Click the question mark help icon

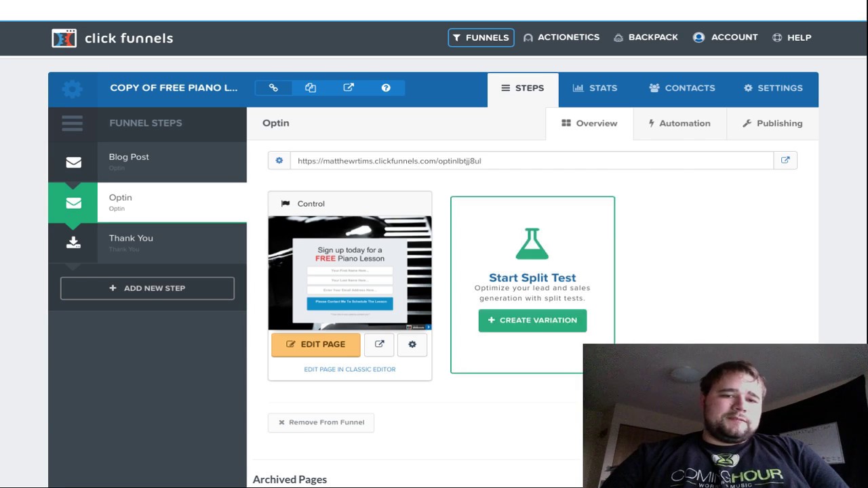pyautogui.click(x=386, y=88)
